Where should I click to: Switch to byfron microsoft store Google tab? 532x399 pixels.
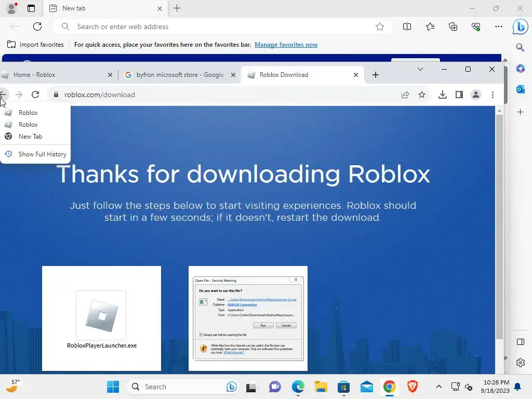pos(179,75)
